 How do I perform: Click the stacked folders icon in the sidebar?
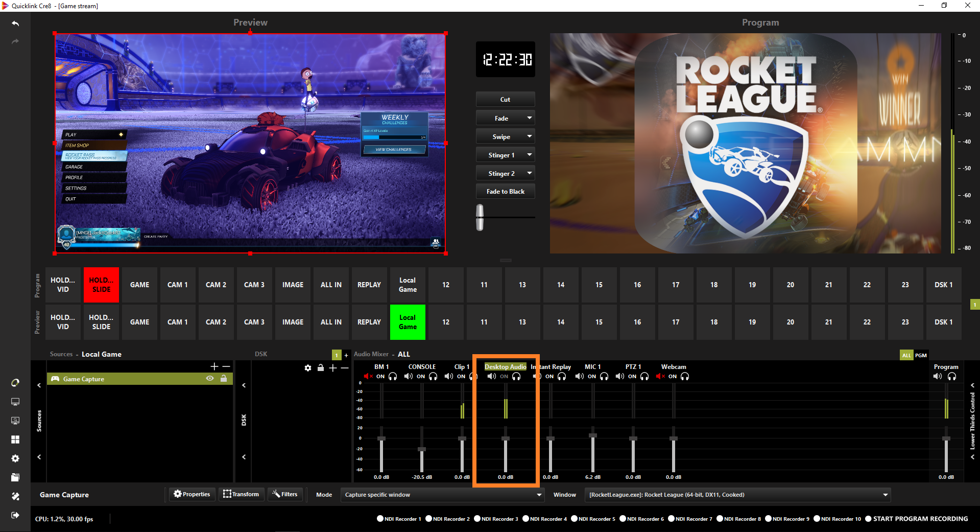(15, 477)
